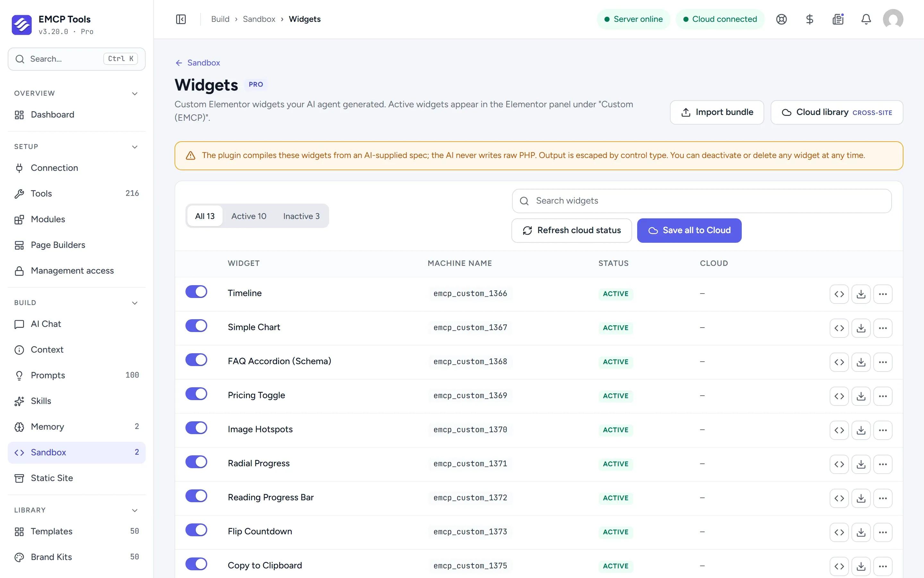924x578 pixels.
Task: Turn off FAQ Accordion (Schema) toggle
Action: [x=196, y=360]
